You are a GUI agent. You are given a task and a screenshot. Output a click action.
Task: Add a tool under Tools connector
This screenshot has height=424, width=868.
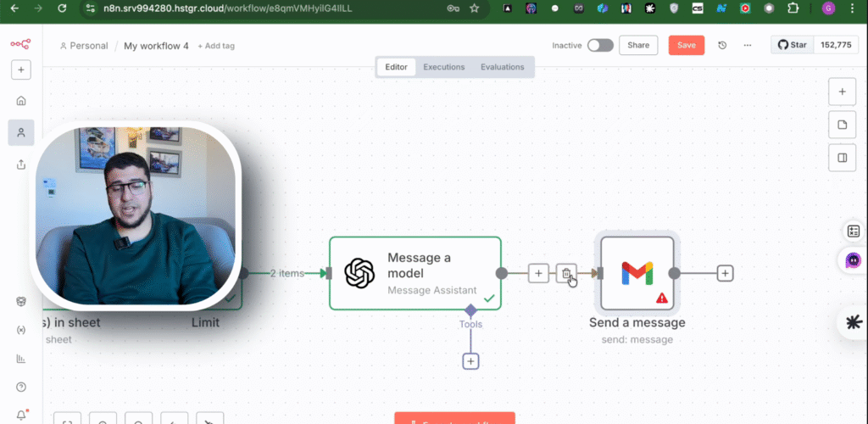click(471, 361)
